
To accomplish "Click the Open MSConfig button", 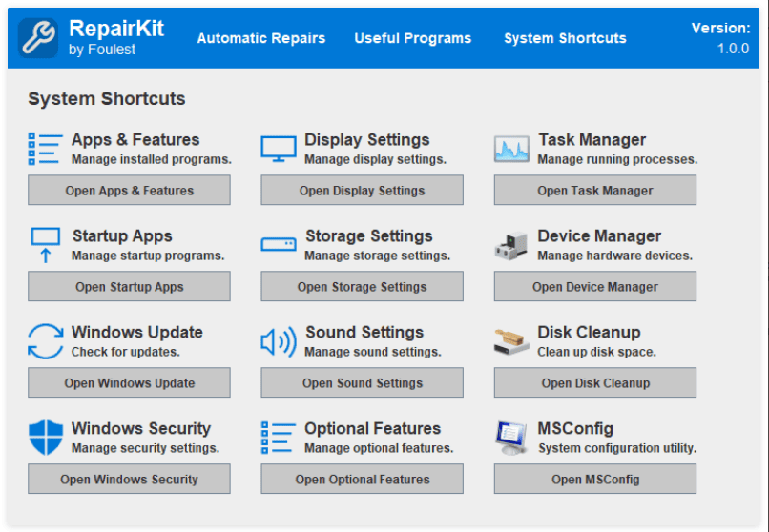I will (x=595, y=480).
